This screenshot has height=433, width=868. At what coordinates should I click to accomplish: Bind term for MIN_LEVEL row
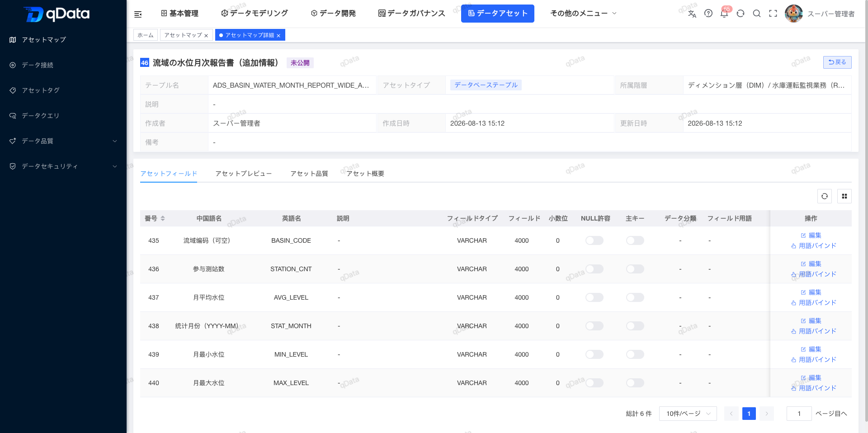point(814,360)
